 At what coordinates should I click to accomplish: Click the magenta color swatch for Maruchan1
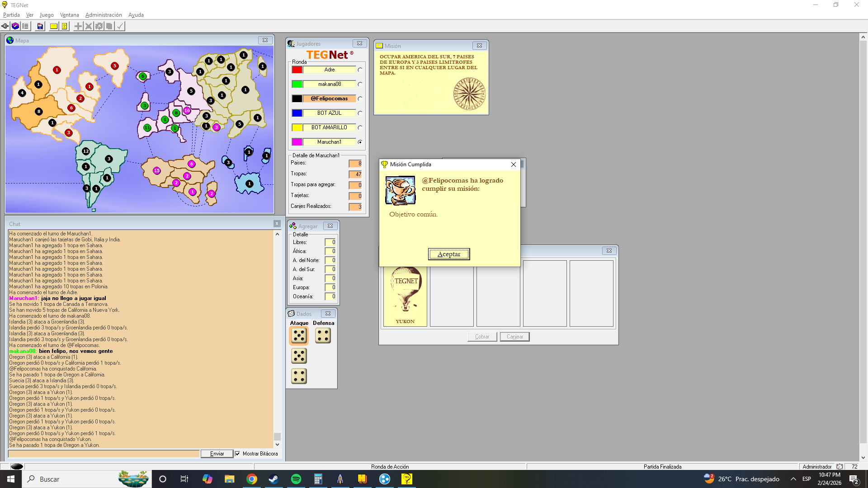click(297, 142)
